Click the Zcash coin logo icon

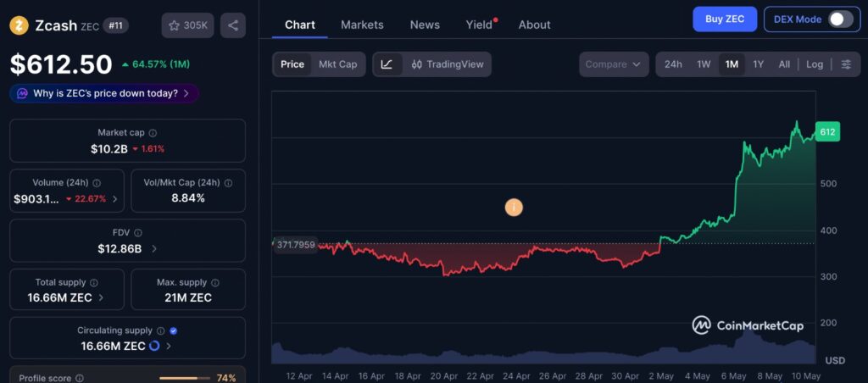[19, 25]
